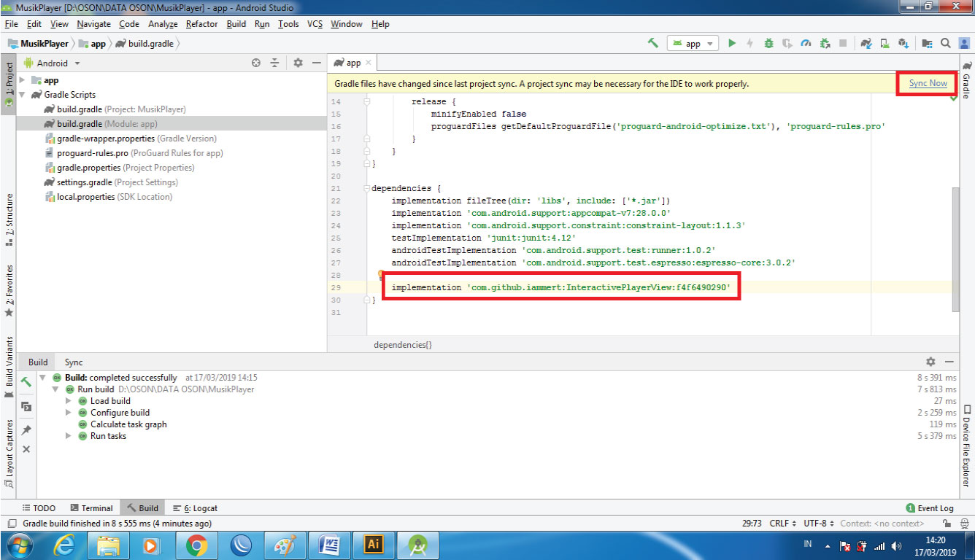Click the build.gradle breadcrumb
975x560 pixels.
[x=146, y=44]
